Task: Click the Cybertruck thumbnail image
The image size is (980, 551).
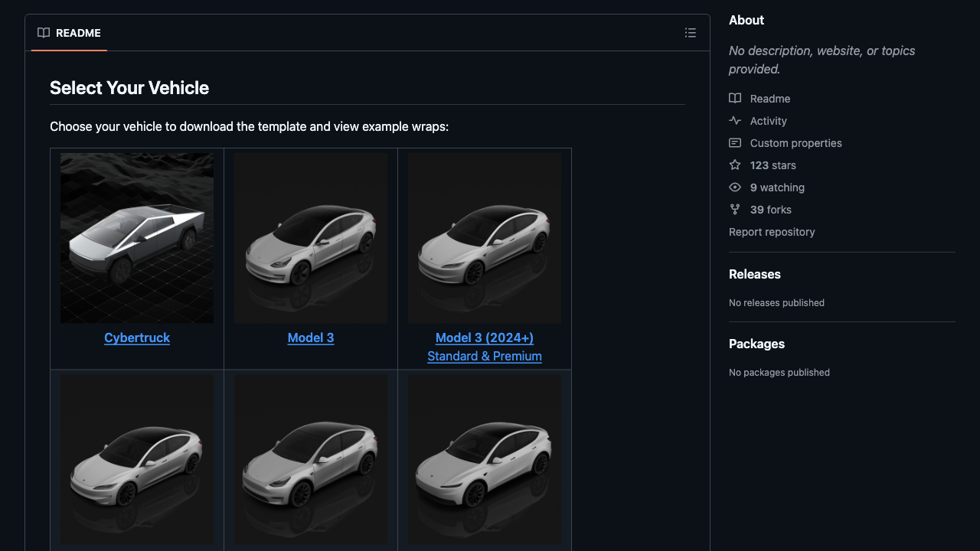Action: tap(137, 238)
